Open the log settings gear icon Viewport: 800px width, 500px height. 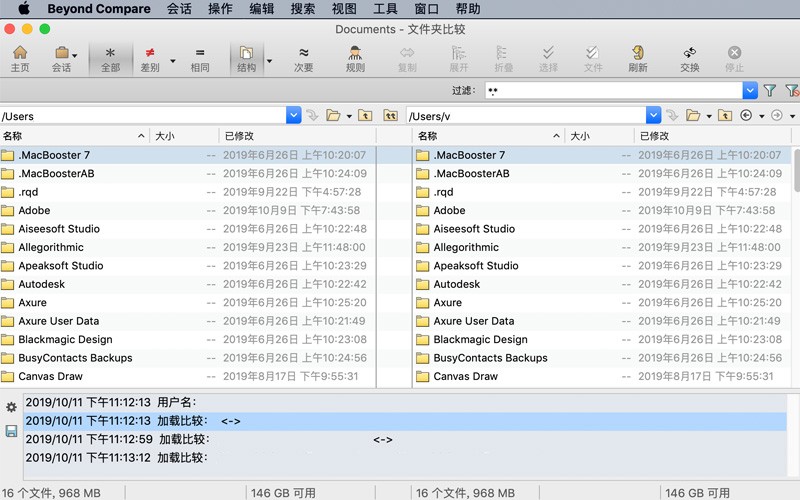click(x=11, y=407)
